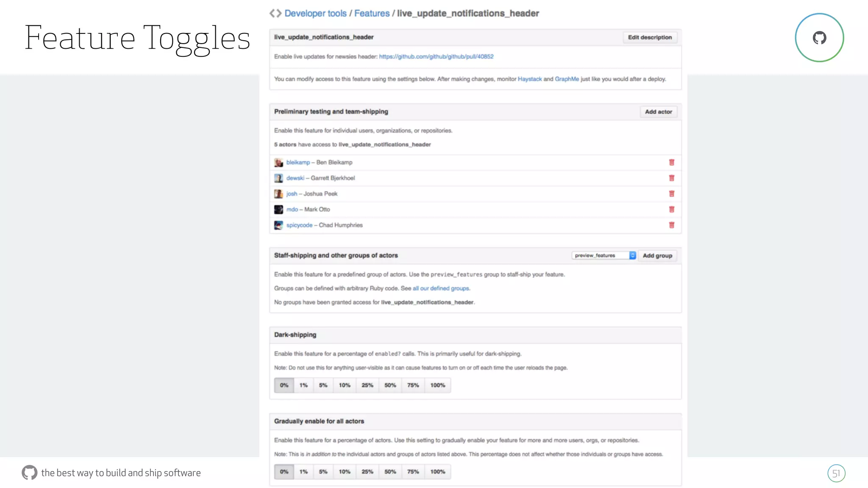The width and height of the screenshot is (868, 488).
Task: Remove dewski using the trash icon
Action: [x=671, y=178]
